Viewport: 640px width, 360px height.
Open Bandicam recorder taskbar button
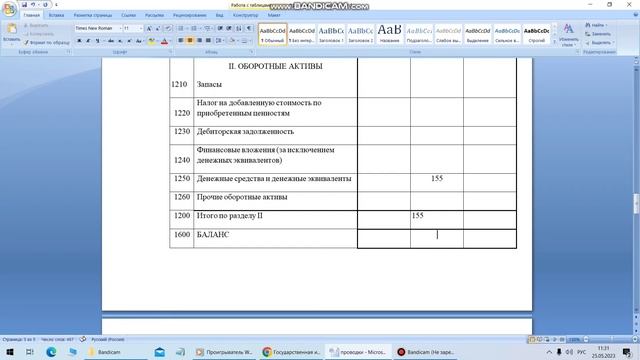pos(426,352)
